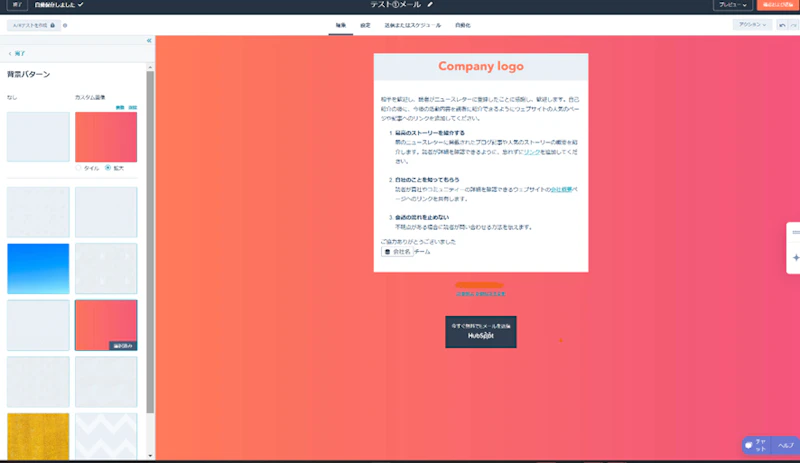Open the 送信またはスケジュール tab
The width and height of the screenshot is (800, 463).
pyautogui.click(x=413, y=25)
